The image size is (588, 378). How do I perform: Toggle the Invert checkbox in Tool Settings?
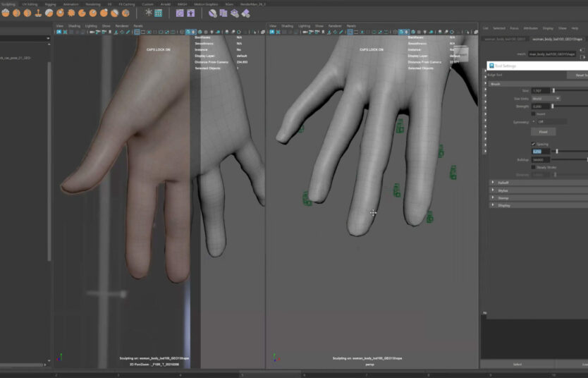click(x=534, y=114)
